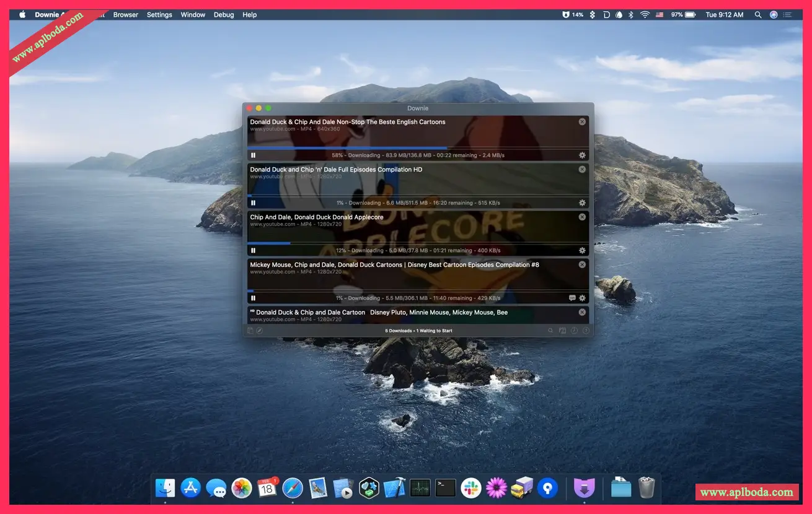Open Spotlight search in the menu bar
This screenshot has height=514, width=812.
click(758, 15)
